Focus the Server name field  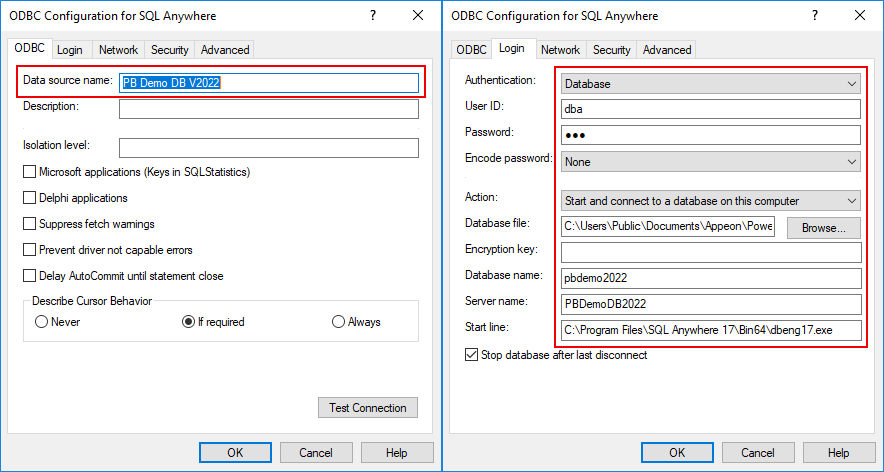710,304
